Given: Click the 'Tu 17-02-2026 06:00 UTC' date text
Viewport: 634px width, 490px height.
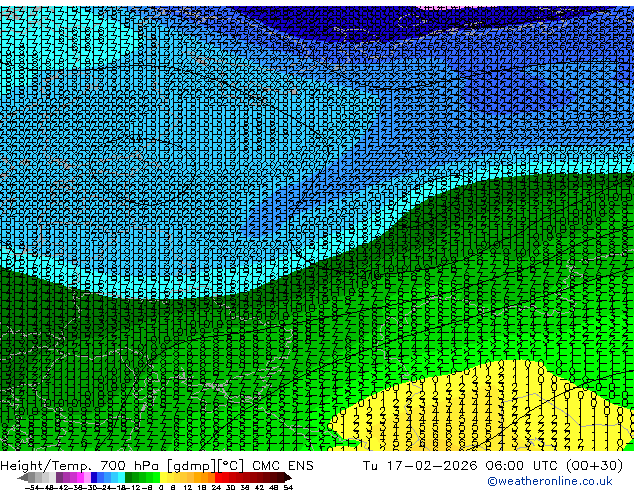Looking at the screenshot, I should pos(462,466).
